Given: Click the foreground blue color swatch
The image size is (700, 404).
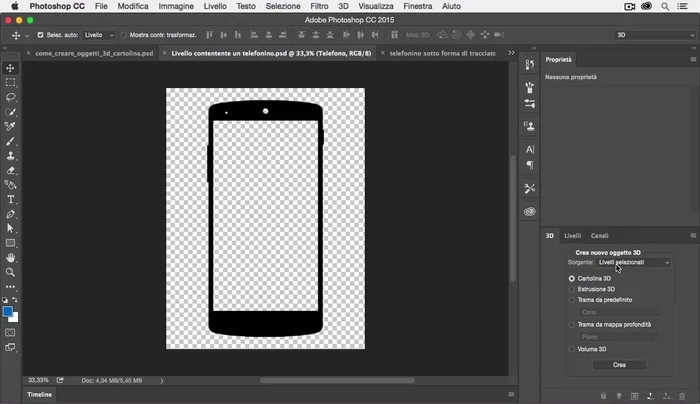Looking at the screenshot, I should [x=8, y=311].
